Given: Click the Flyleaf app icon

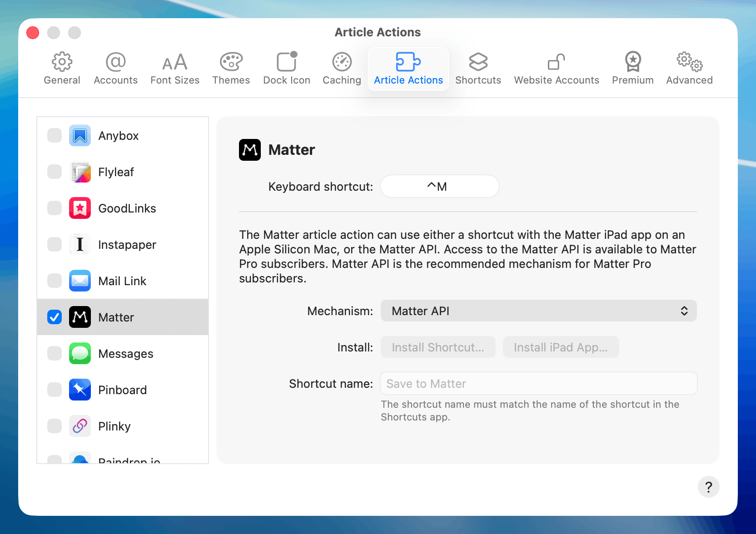Looking at the screenshot, I should pyautogui.click(x=80, y=172).
